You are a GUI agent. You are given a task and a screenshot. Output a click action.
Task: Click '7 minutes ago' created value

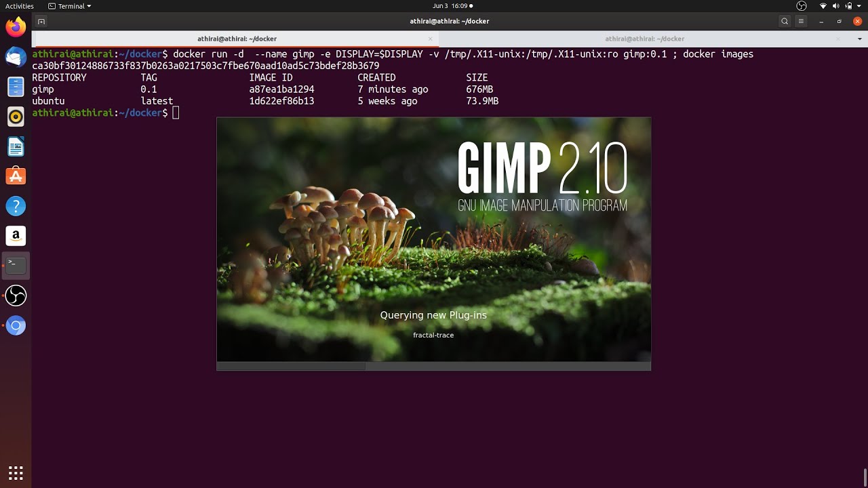[393, 89]
